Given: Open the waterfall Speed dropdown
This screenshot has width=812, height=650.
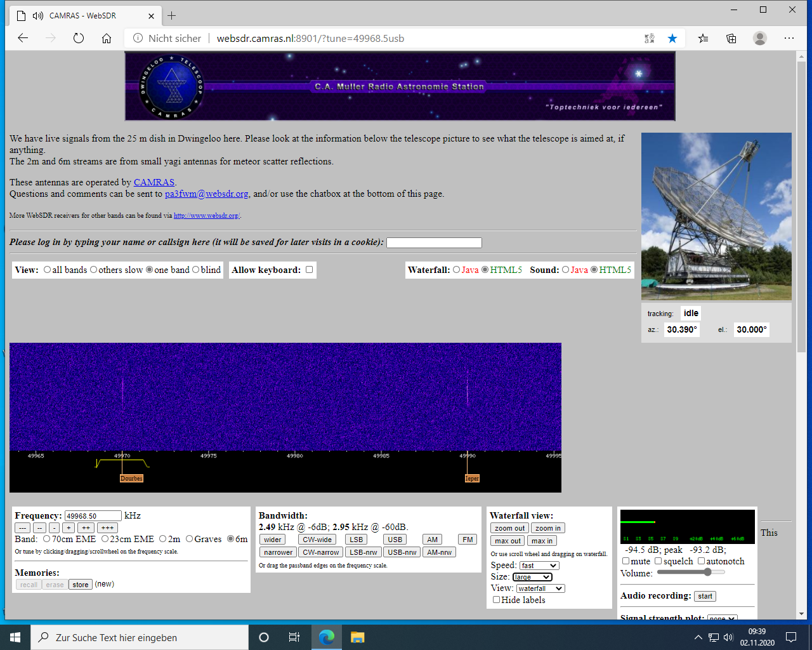Looking at the screenshot, I should pyautogui.click(x=539, y=566).
